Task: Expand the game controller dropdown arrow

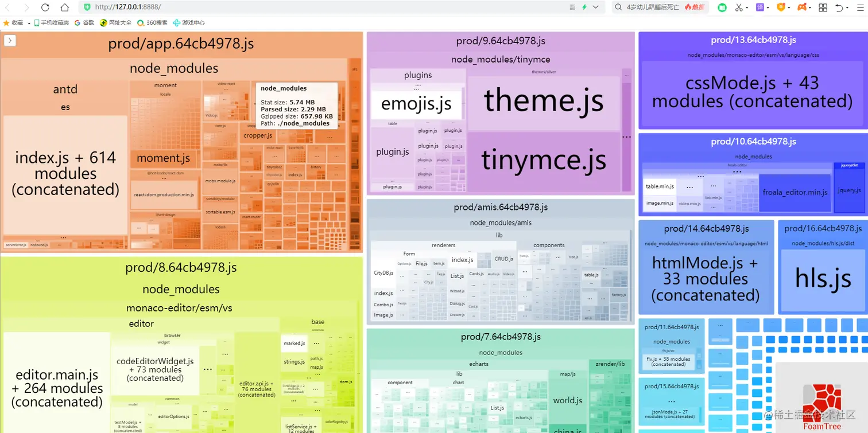Action: [810, 8]
